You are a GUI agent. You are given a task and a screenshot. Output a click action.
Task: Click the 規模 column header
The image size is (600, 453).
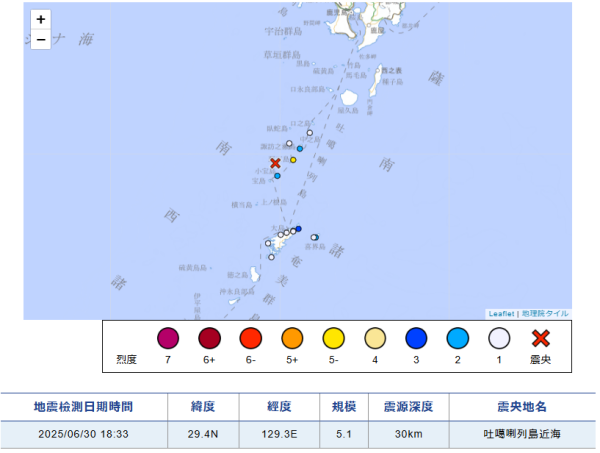tap(344, 407)
